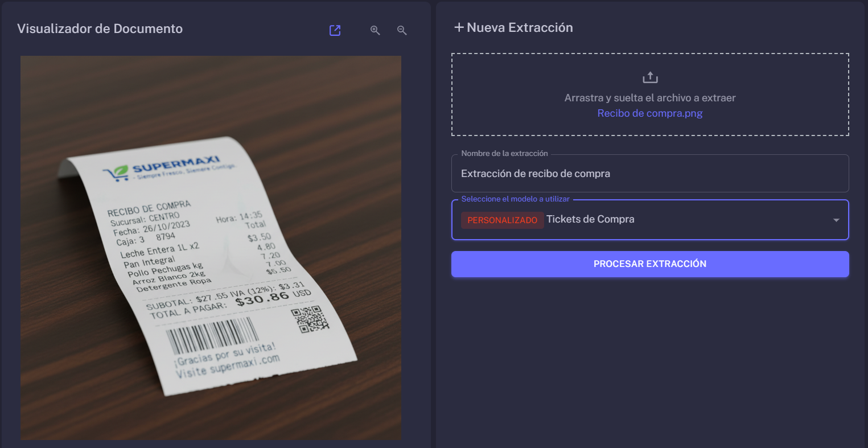868x448 pixels.
Task: Open the Recibo de compra.png file link
Action: (x=650, y=113)
